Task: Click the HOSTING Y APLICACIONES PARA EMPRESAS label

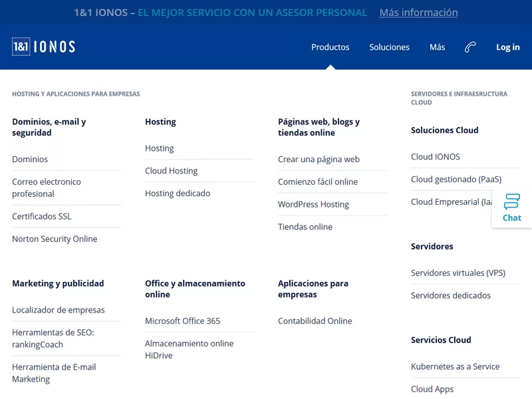Action: point(76,94)
